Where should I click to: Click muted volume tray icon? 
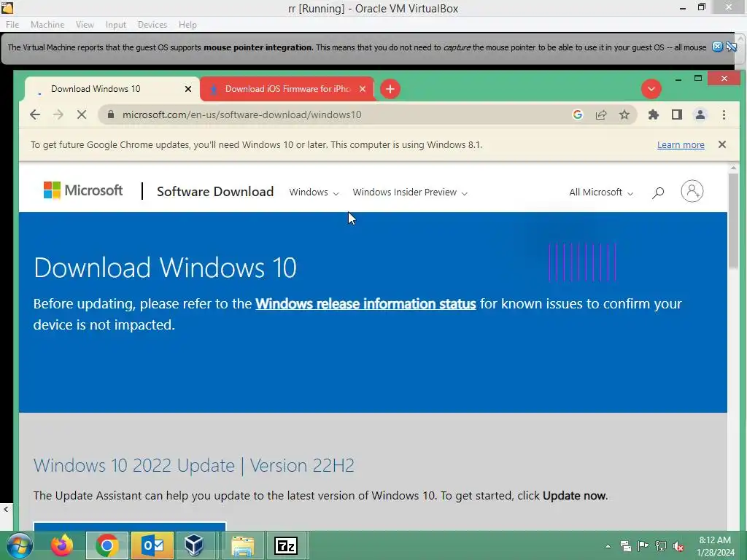pyautogui.click(x=678, y=546)
